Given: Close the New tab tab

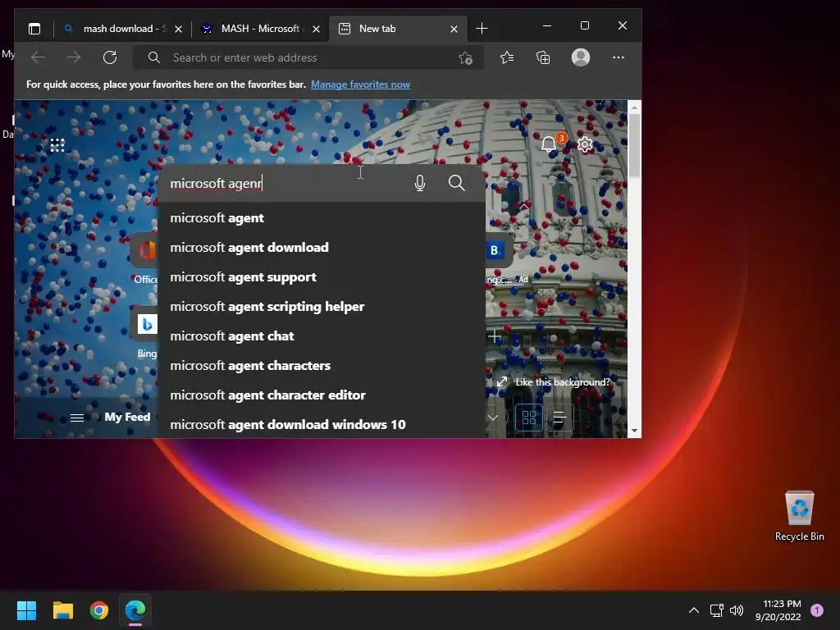Looking at the screenshot, I should [454, 29].
